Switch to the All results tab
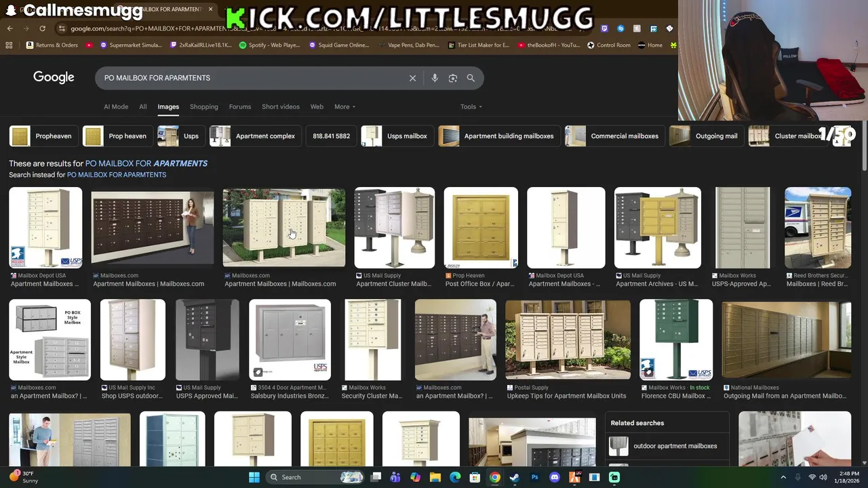This screenshot has height=488, width=868. point(143,106)
